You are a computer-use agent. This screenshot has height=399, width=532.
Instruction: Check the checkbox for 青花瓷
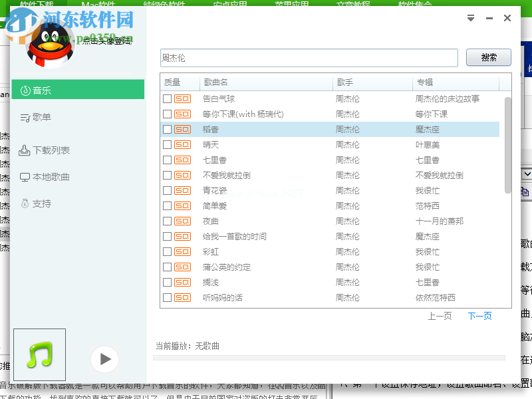166,190
